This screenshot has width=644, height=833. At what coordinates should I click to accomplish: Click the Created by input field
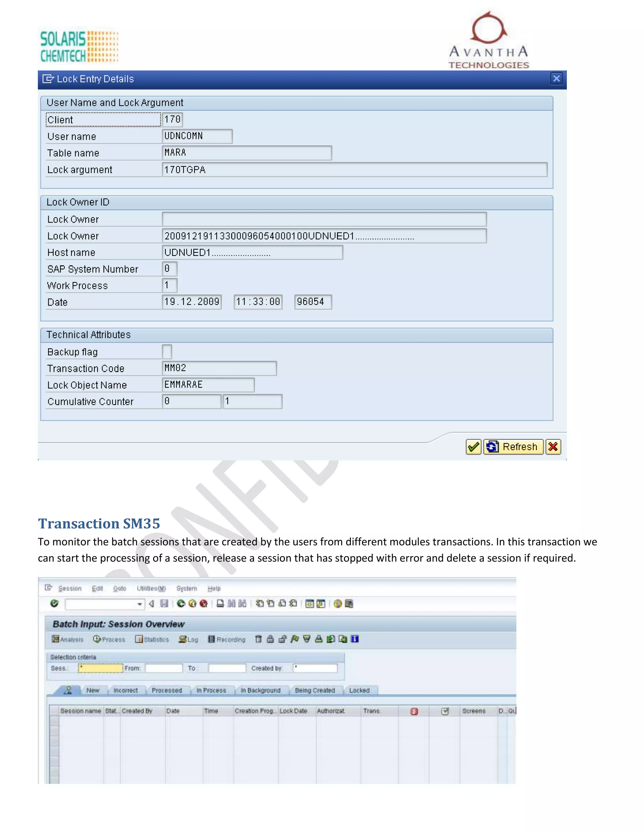[315, 668]
